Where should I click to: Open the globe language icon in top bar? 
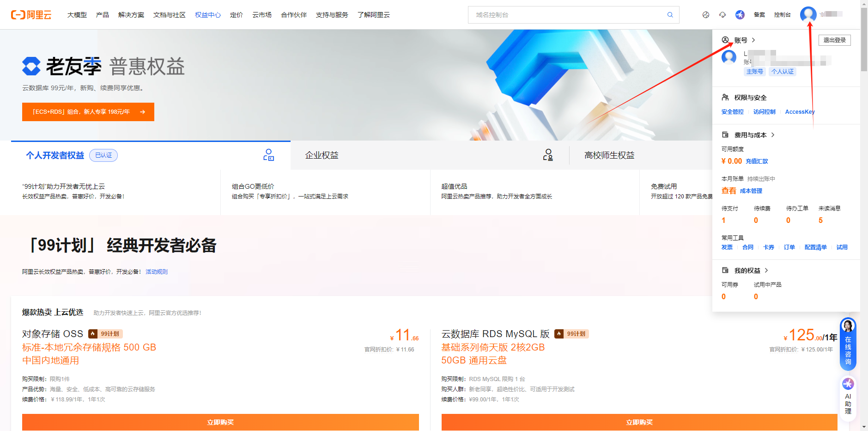click(x=705, y=14)
